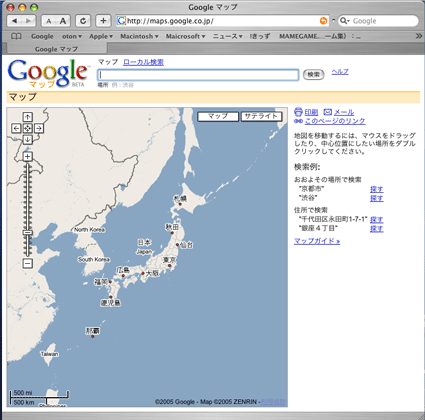The image size is (425, 420).
Task: Decrease text size with small A button
Action: point(49,21)
